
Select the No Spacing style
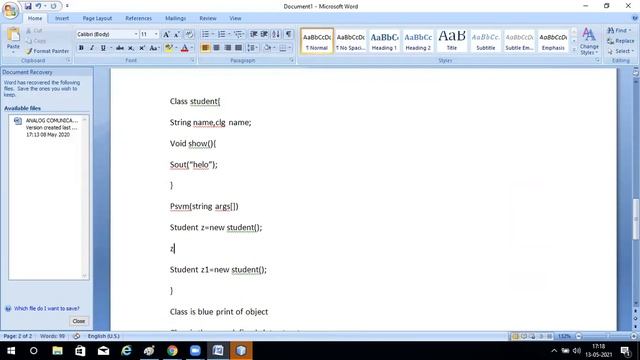[351, 41]
